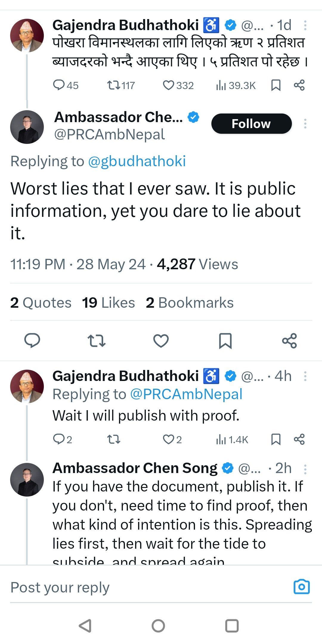The height and width of the screenshot is (644, 322).
Task: Tap the camera icon in reply bar
Action: coord(302,587)
